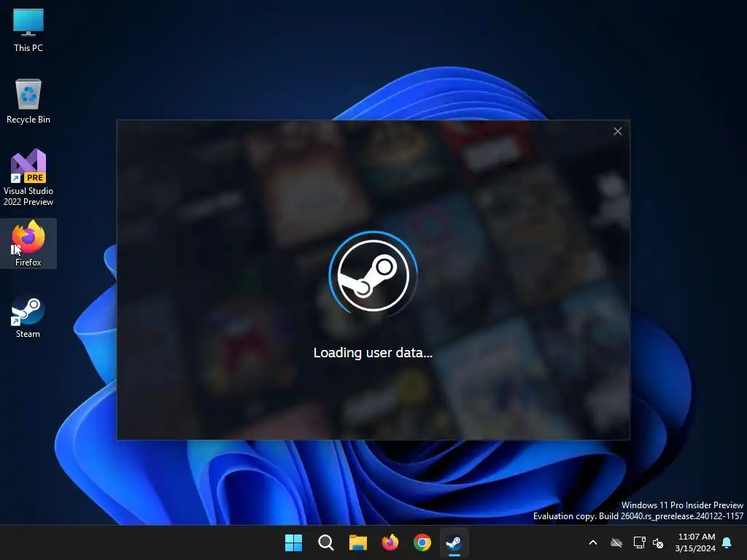The width and height of the screenshot is (747, 560).
Task: Select the This PC desktop icon
Action: (28, 31)
